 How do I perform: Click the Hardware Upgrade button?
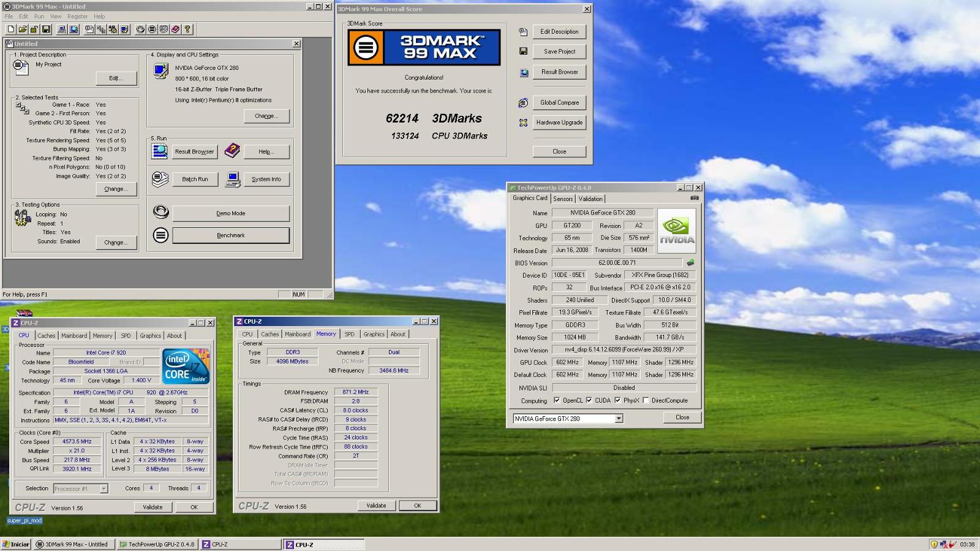tap(559, 123)
